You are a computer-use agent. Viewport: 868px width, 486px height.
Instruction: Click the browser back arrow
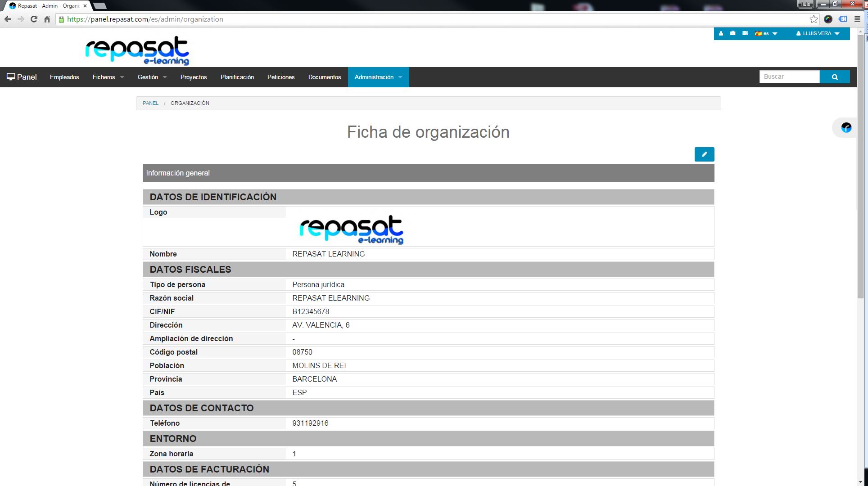tap(8, 19)
